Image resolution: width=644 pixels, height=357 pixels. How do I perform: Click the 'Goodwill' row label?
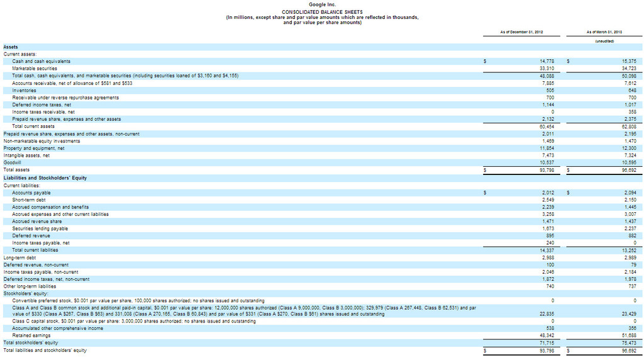coord(11,162)
